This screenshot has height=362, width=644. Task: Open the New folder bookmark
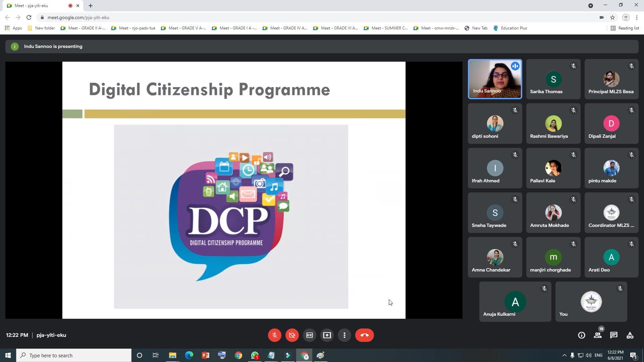click(x=41, y=28)
